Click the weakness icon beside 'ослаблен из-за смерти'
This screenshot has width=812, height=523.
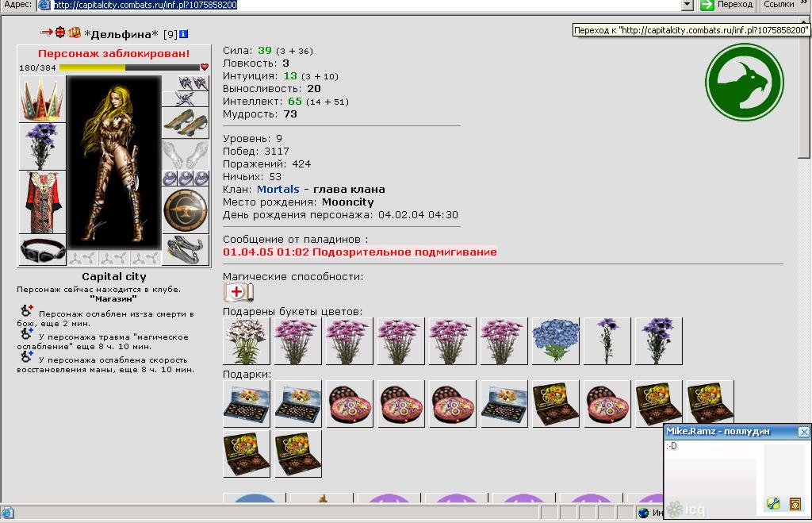tap(26, 310)
